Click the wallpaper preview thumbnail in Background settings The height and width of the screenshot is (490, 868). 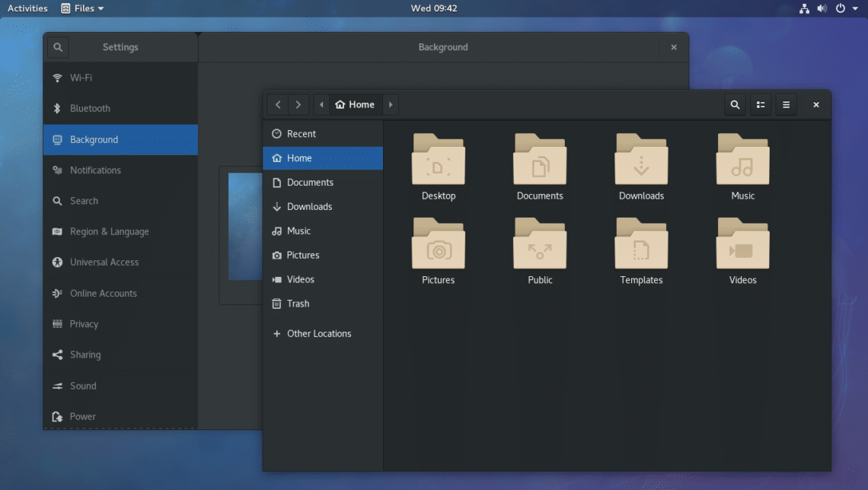pyautogui.click(x=244, y=226)
